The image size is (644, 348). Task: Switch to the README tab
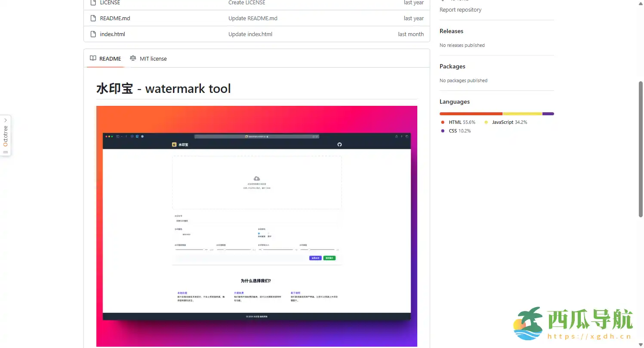pos(110,59)
